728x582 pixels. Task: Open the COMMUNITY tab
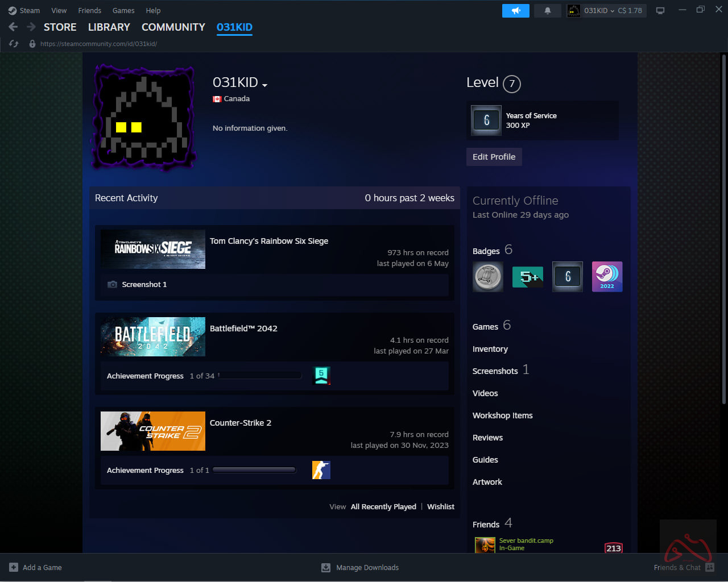point(173,27)
